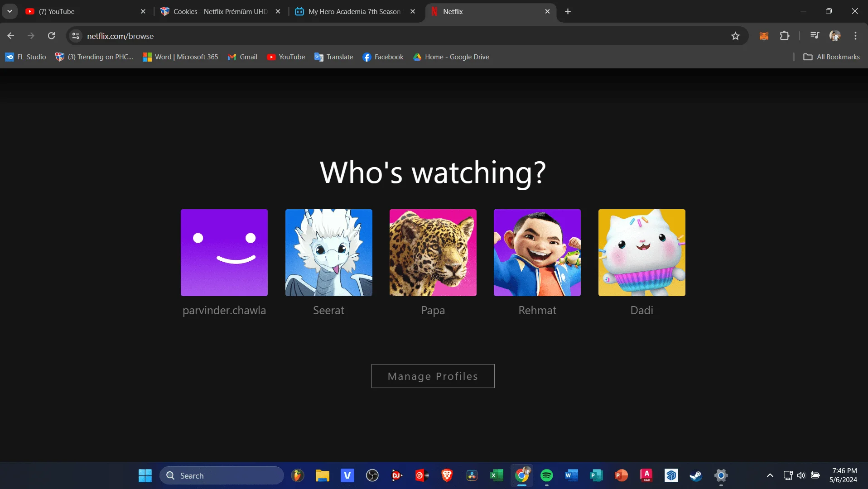Open a new browser tab
This screenshot has width=868, height=489.
coord(568,11)
